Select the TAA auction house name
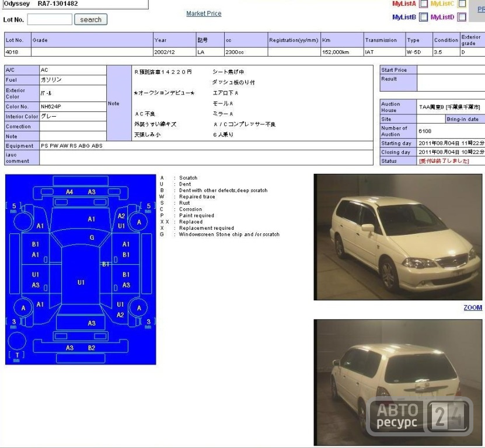The width and height of the screenshot is (485, 448). pos(449,107)
